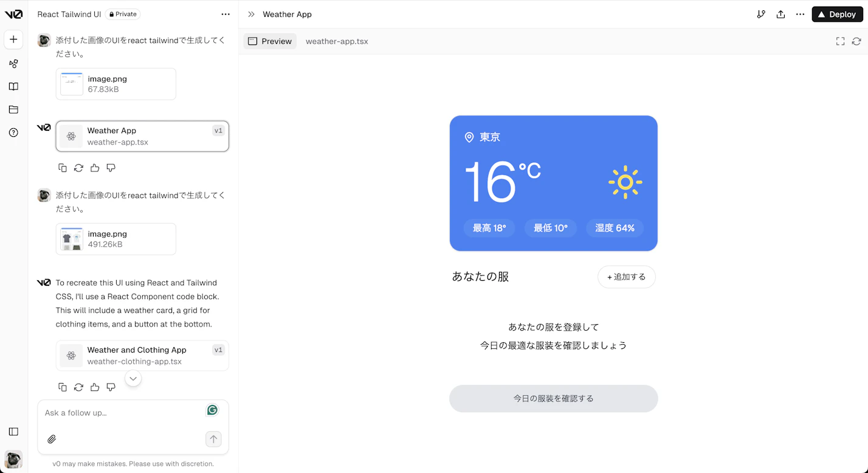Viewport: 868px width, 473px height.
Task: Open the user profile avatar at bottom left
Action: [x=13, y=459]
